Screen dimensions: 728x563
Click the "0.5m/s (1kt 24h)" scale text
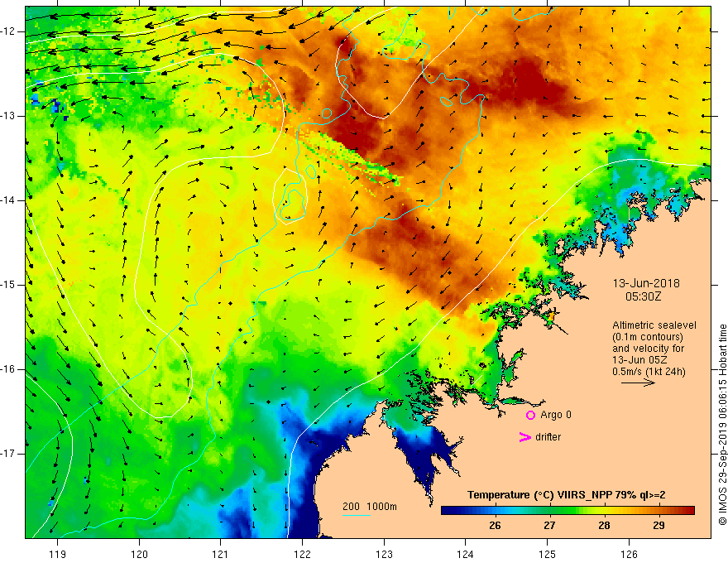649,372
